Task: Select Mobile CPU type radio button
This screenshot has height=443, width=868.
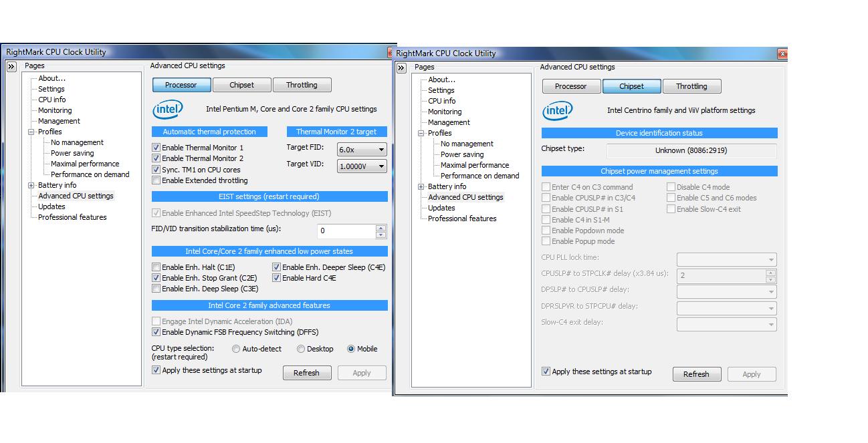Action: 351,349
